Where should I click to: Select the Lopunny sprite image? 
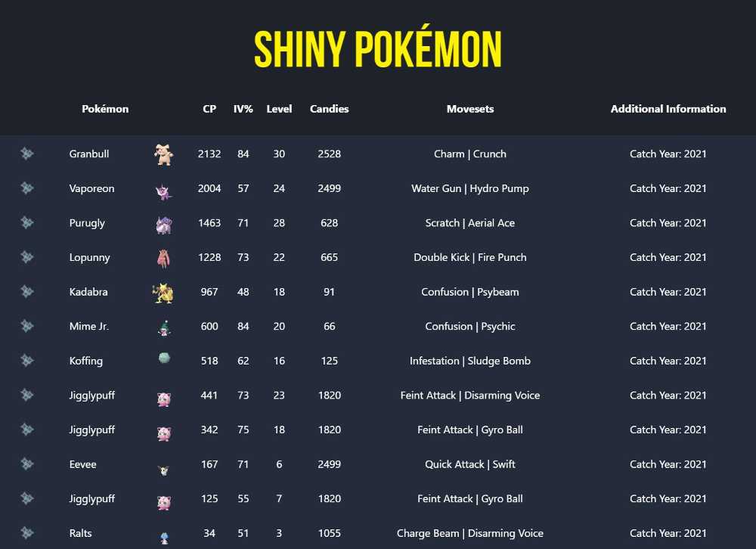[x=164, y=259]
